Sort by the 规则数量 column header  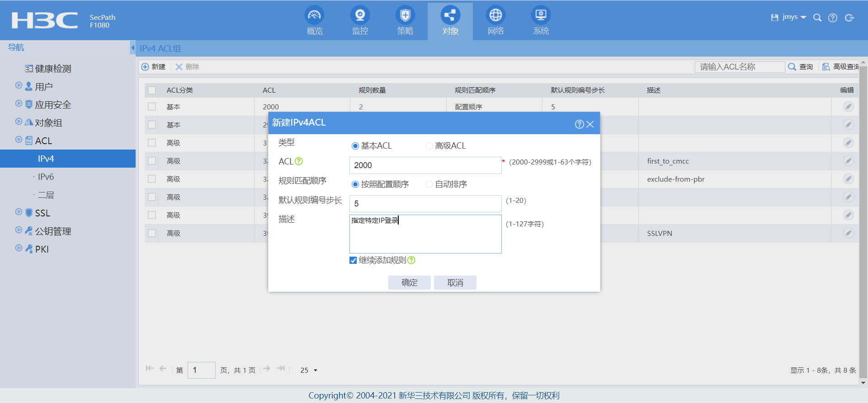coord(372,90)
